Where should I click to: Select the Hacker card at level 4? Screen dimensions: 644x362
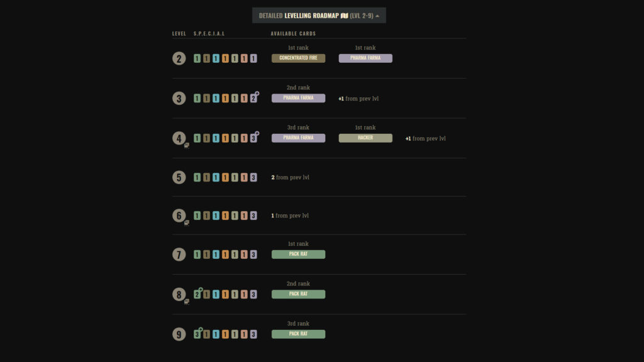(x=365, y=138)
